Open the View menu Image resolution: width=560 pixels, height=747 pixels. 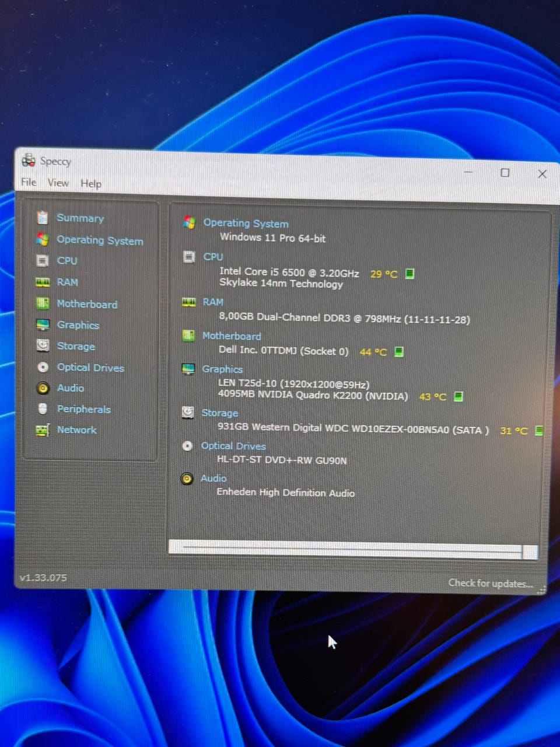(x=58, y=183)
